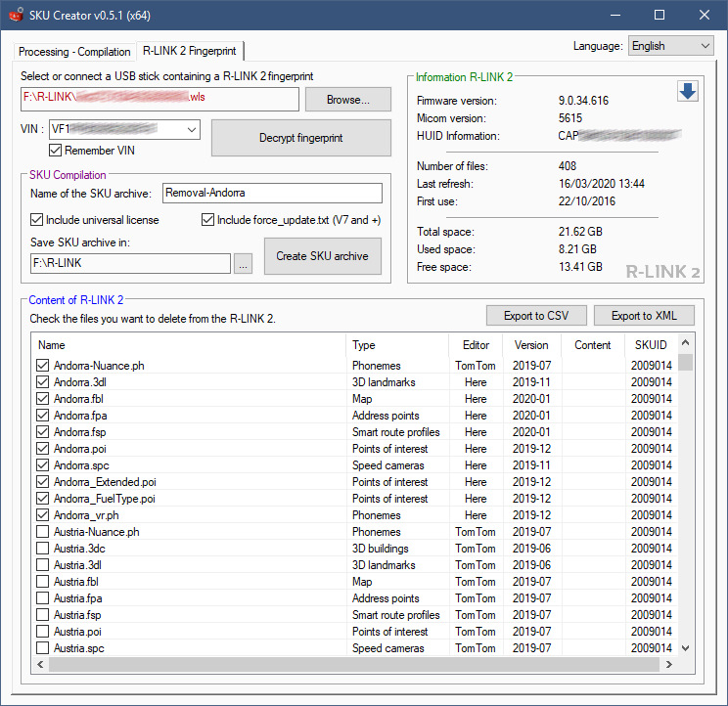Toggle the Remember VIN checkbox
Viewport: 728px width, 706px height.
point(56,151)
